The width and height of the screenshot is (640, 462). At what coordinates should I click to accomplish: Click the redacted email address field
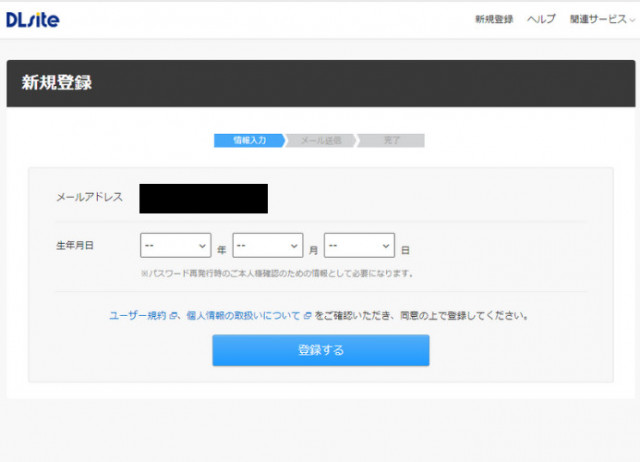pos(204,199)
